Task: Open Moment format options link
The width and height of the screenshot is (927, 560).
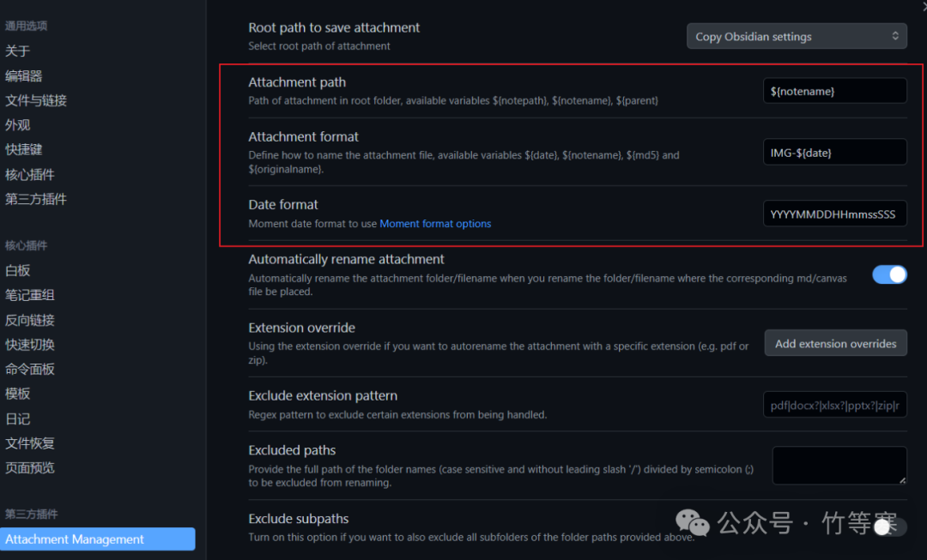Action: (x=435, y=224)
